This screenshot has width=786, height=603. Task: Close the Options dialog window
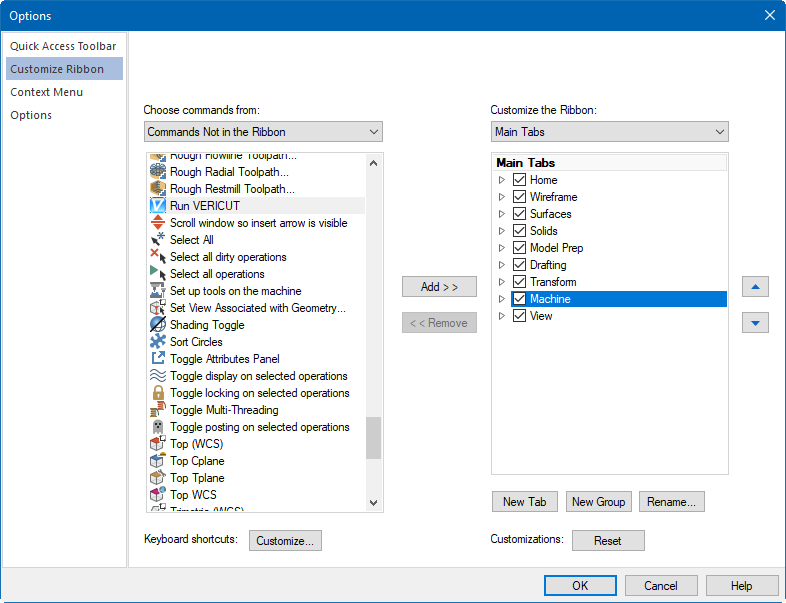point(770,16)
